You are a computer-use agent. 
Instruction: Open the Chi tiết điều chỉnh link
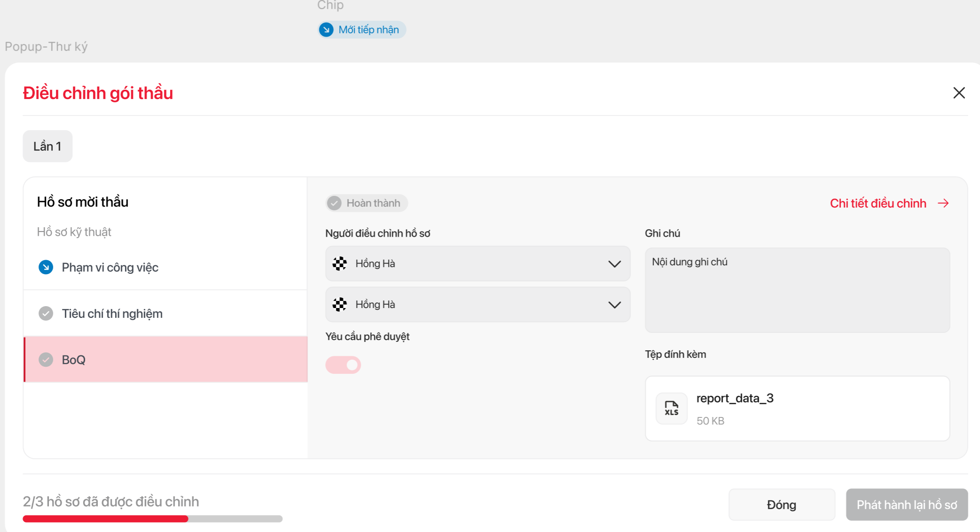pyautogui.click(x=878, y=203)
